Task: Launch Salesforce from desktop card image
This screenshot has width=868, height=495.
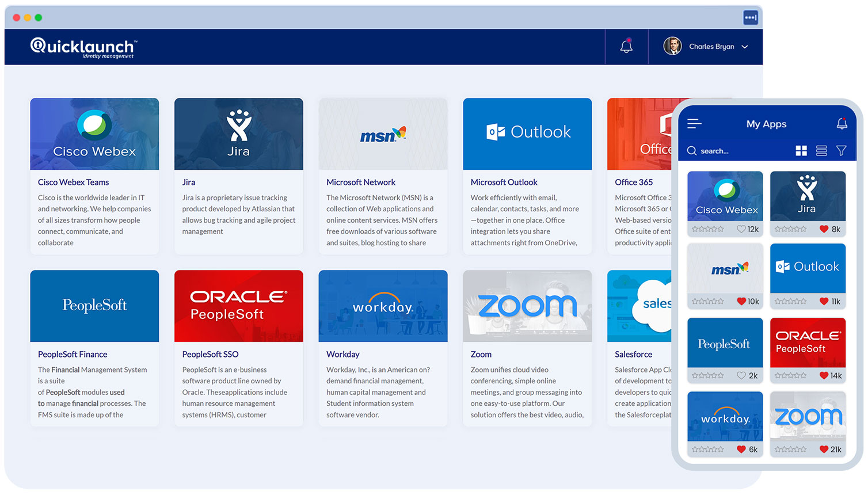Action: click(x=640, y=306)
